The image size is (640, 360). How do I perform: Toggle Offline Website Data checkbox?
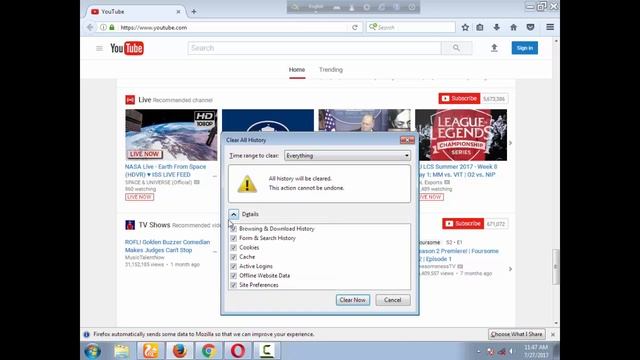click(x=233, y=276)
